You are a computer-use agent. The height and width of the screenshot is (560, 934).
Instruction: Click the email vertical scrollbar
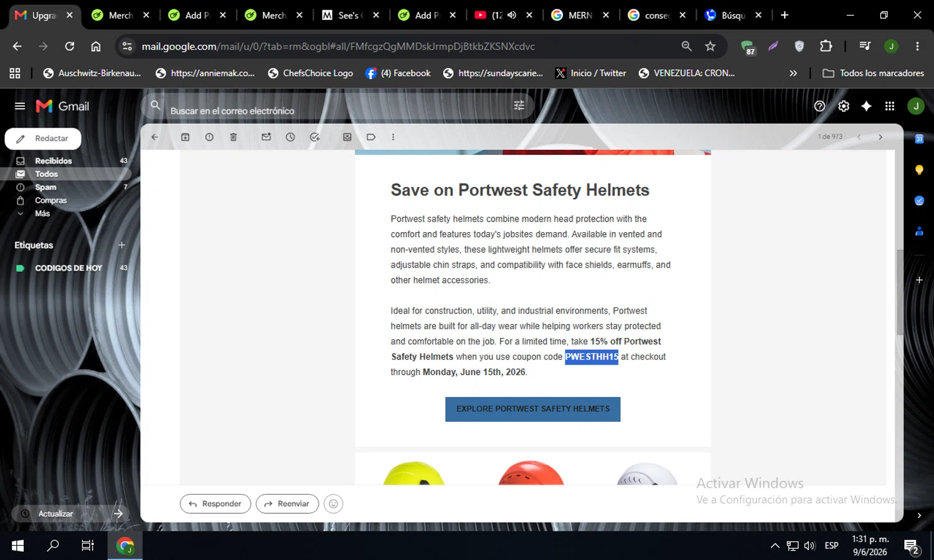899,292
